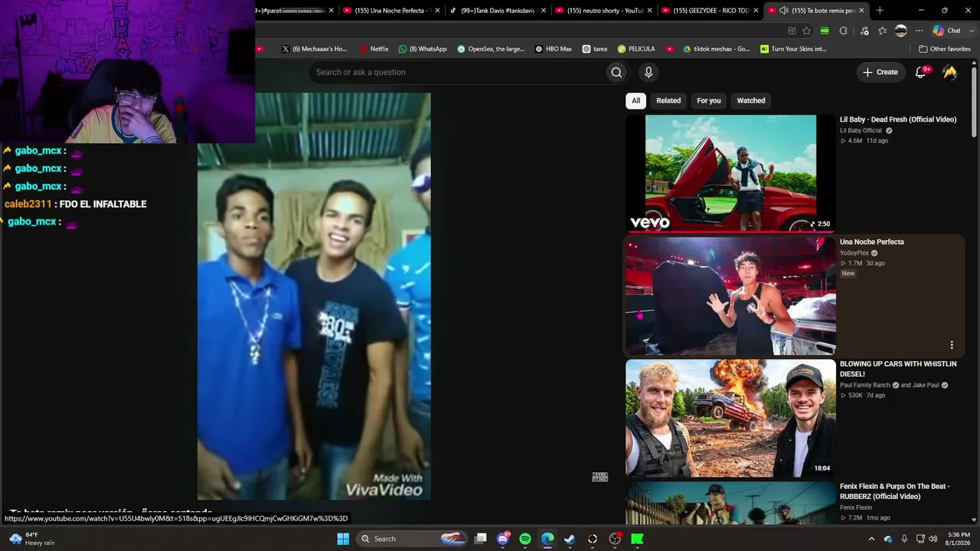Open Windows Start menu

(343, 539)
